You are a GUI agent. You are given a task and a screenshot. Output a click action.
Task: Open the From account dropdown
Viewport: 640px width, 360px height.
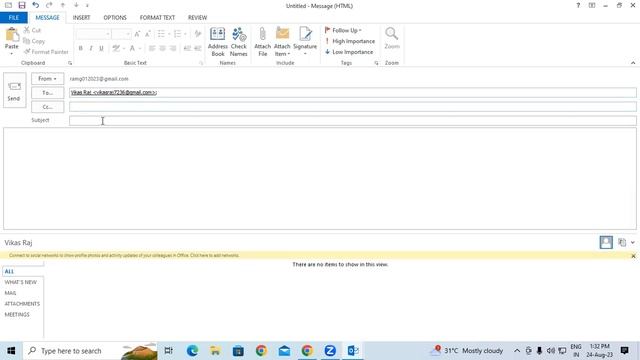click(47, 78)
